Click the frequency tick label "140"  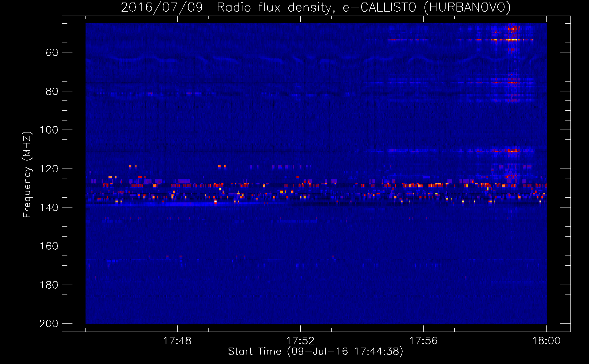(x=49, y=207)
